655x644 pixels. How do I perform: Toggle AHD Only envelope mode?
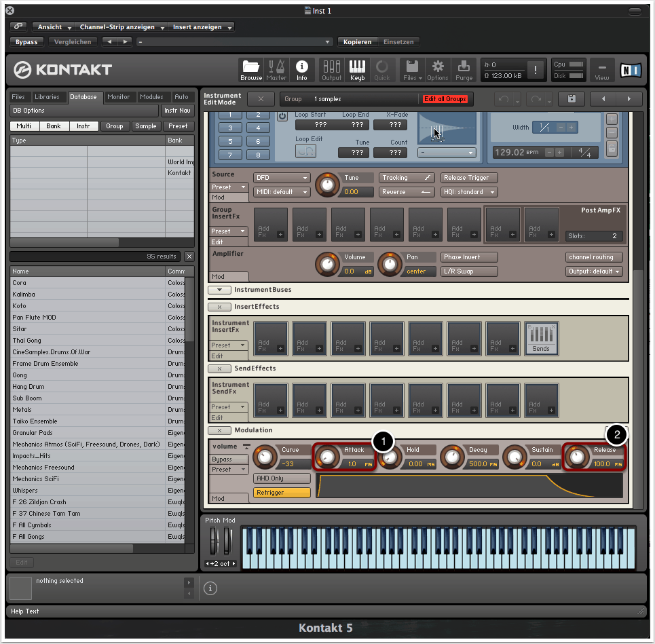282,478
